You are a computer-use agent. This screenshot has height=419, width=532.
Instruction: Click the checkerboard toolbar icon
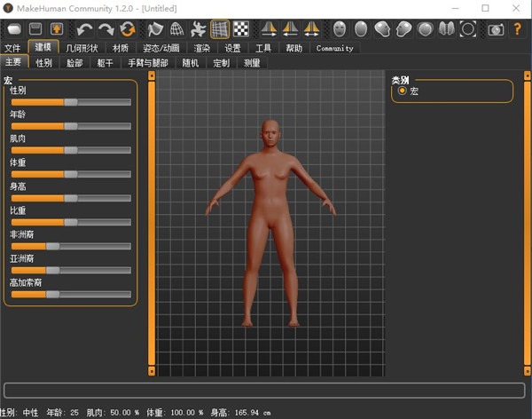(241, 29)
